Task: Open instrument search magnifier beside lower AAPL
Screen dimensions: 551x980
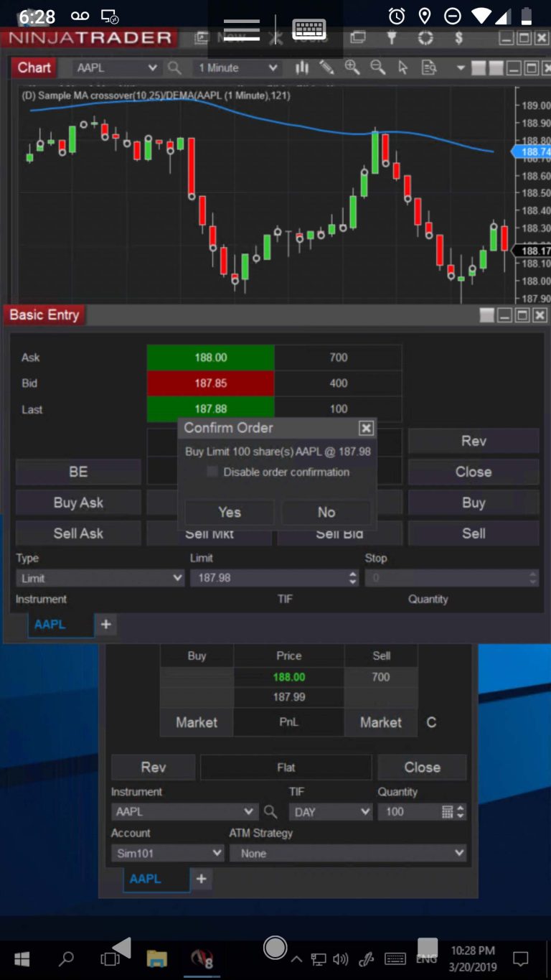Action: 270,812
